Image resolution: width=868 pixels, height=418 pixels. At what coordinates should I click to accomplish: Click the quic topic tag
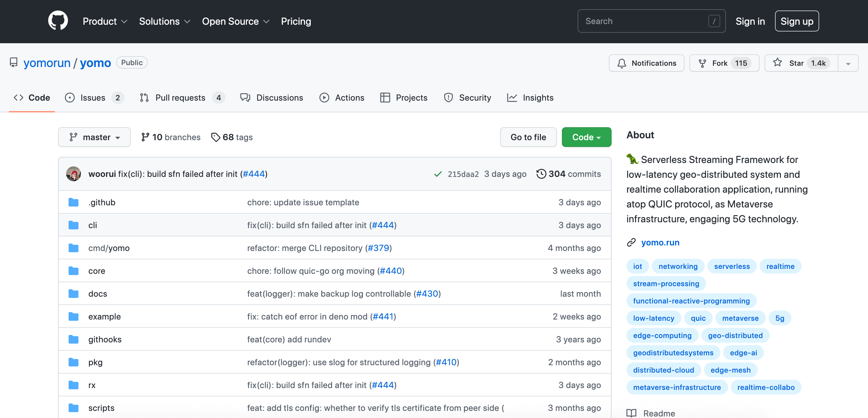pyautogui.click(x=698, y=318)
